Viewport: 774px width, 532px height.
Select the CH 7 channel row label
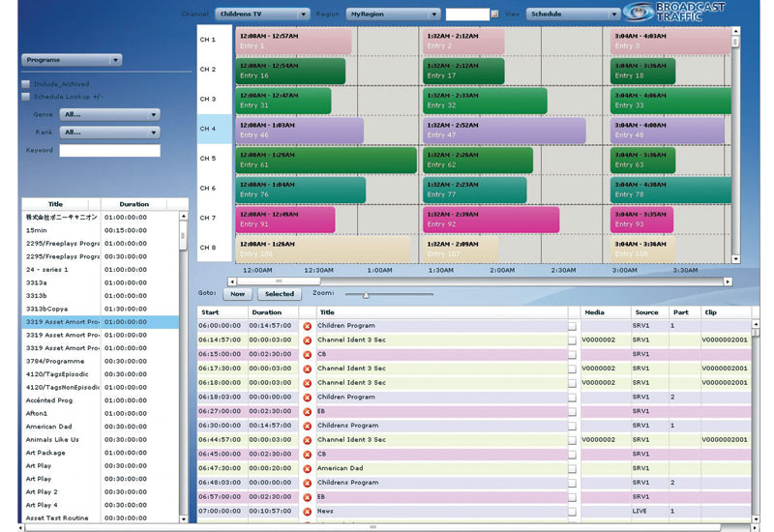[214, 219]
